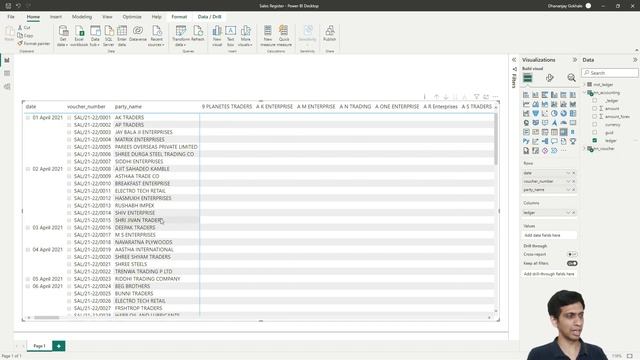This screenshot has height=360, width=640.
Task: Switch to the Data / Drill tab
Action: pyautogui.click(x=209, y=17)
